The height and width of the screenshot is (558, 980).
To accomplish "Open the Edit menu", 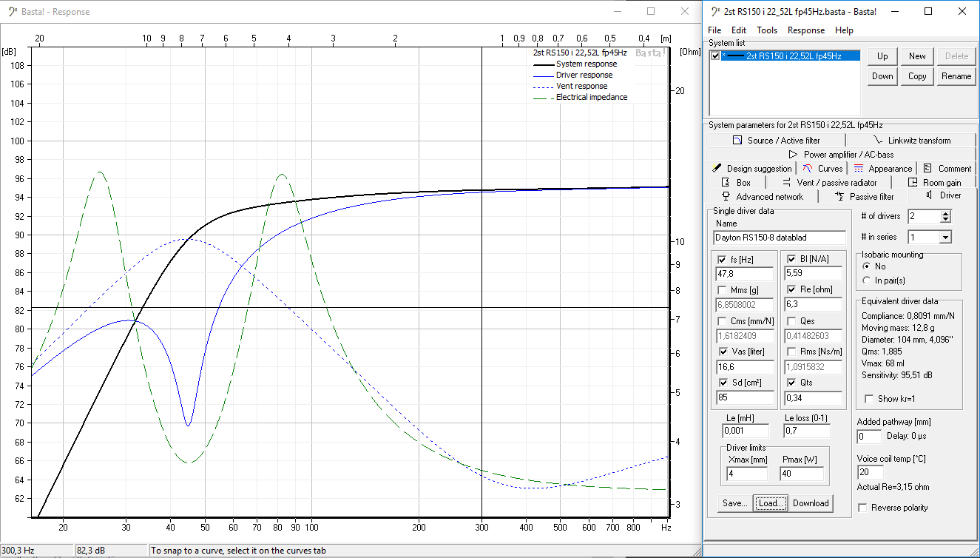I will [x=739, y=30].
